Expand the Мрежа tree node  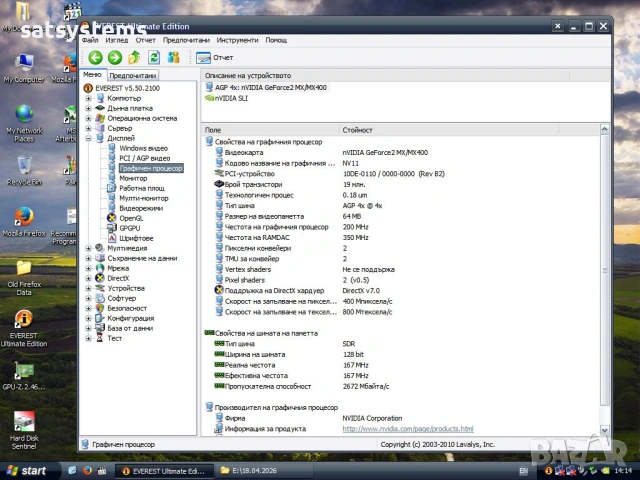[x=88, y=268]
